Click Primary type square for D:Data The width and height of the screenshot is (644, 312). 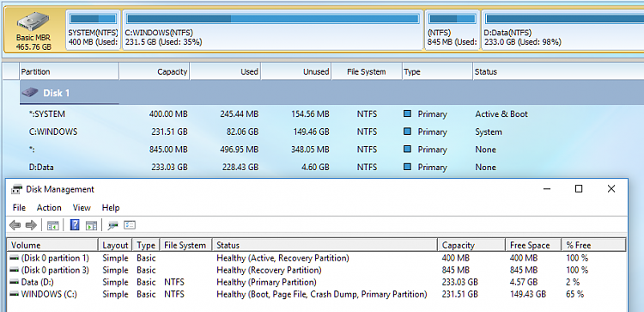407,167
